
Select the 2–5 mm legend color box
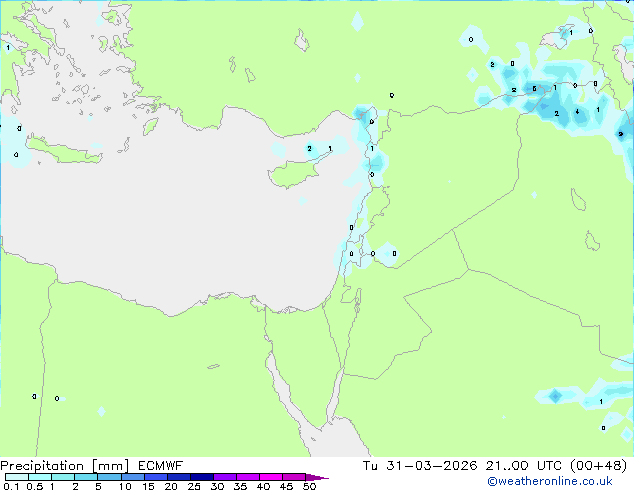tap(86, 477)
